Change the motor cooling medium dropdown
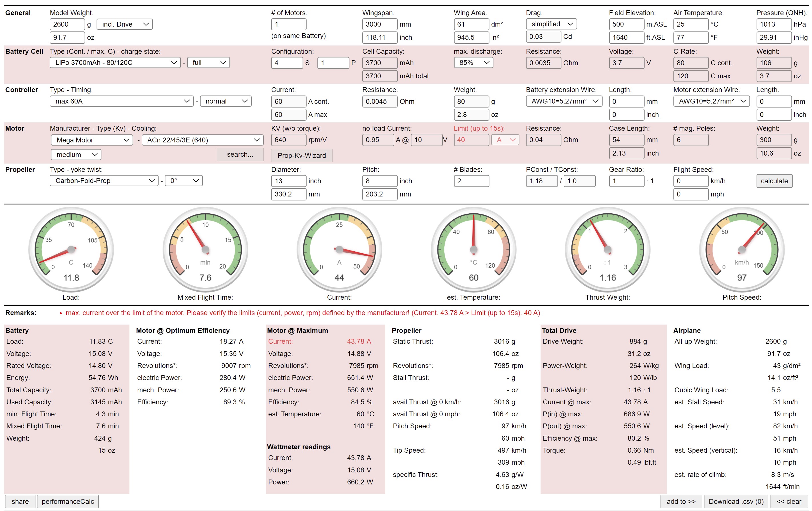This screenshot has height=511, width=812. [76, 155]
